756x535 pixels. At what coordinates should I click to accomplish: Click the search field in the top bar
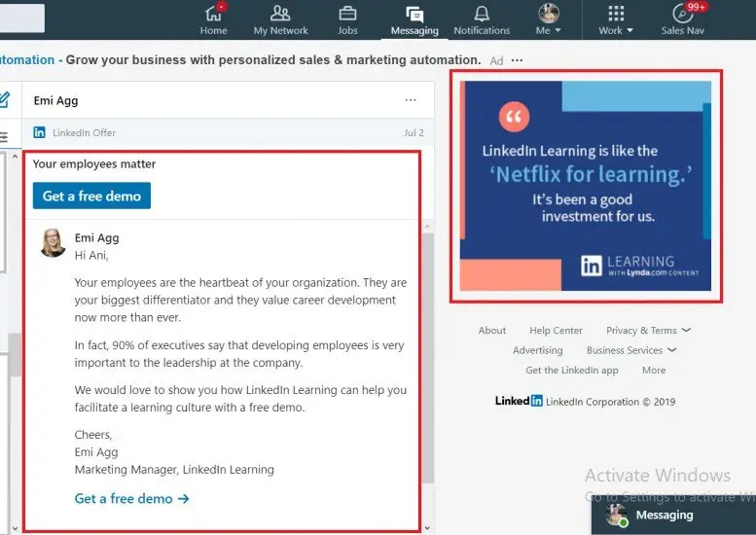(22, 18)
